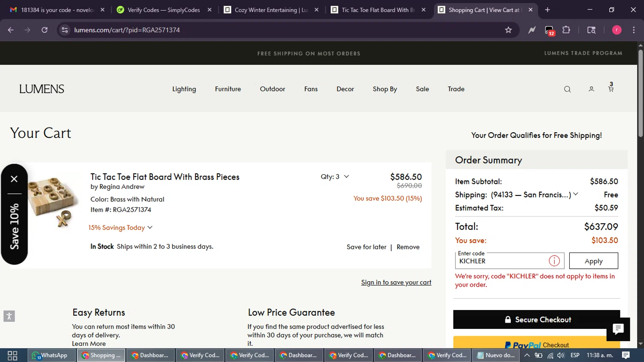Image resolution: width=644 pixels, height=362 pixels.
Task: Reload the page with the refresh icon
Action: [x=45, y=30]
